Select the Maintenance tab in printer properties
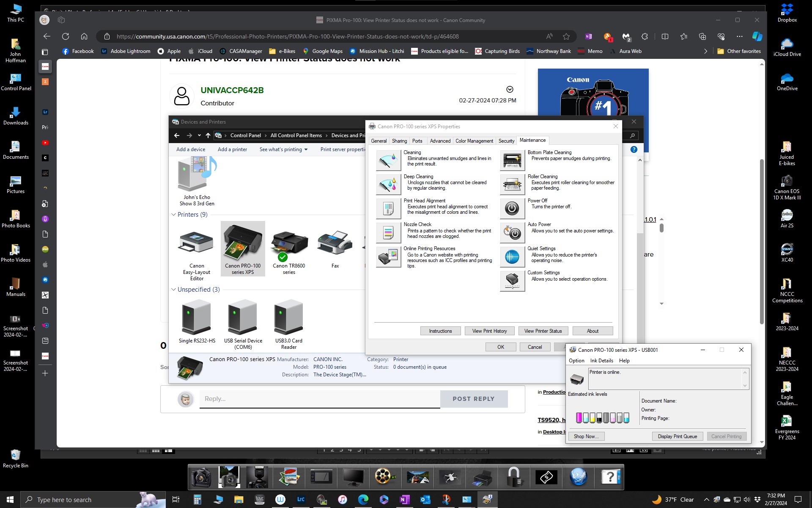 [532, 140]
